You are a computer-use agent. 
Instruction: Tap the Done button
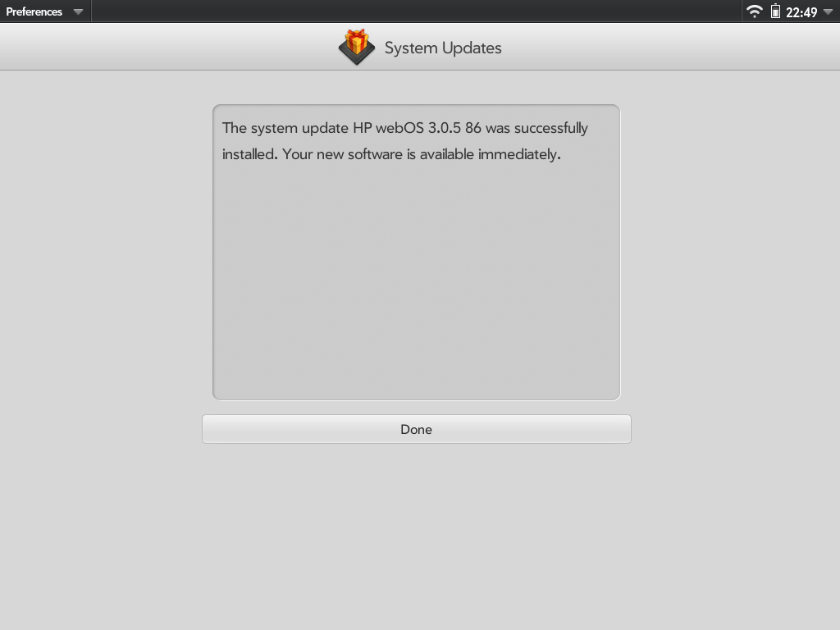tap(416, 429)
